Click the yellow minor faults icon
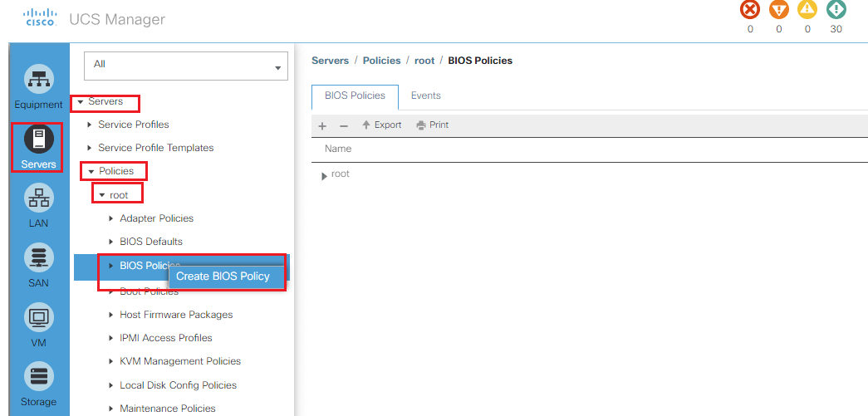 (807, 10)
